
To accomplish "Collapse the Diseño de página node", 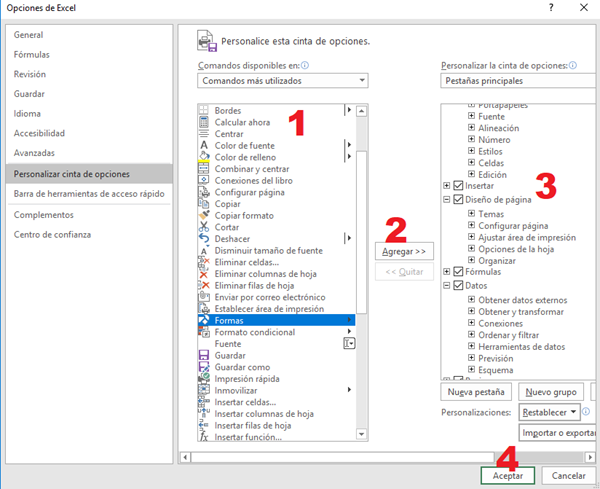I will (446, 199).
